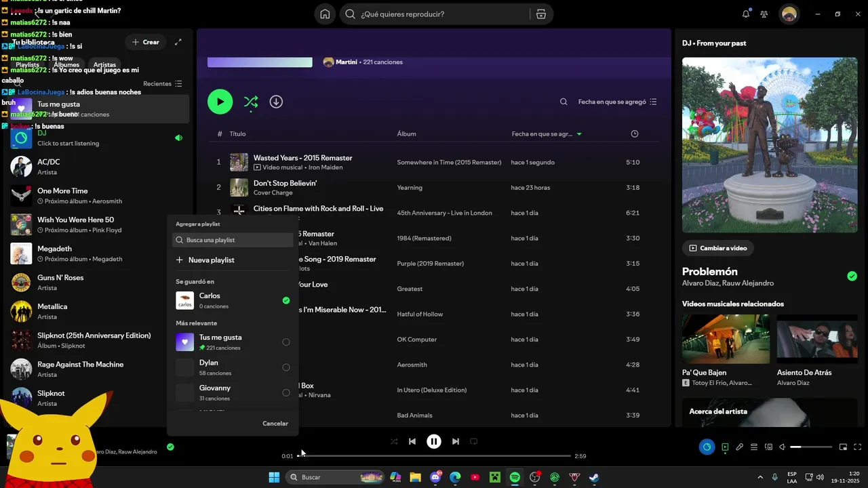868x488 pixels.
Task: Sort by Álbum column header
Action: (x=407, y=134)
